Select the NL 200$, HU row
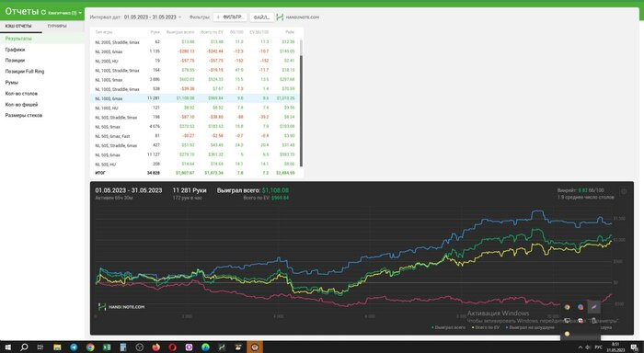Image resolution: width=644 pixels, height=353 pixels. click(x=195, y=61)
